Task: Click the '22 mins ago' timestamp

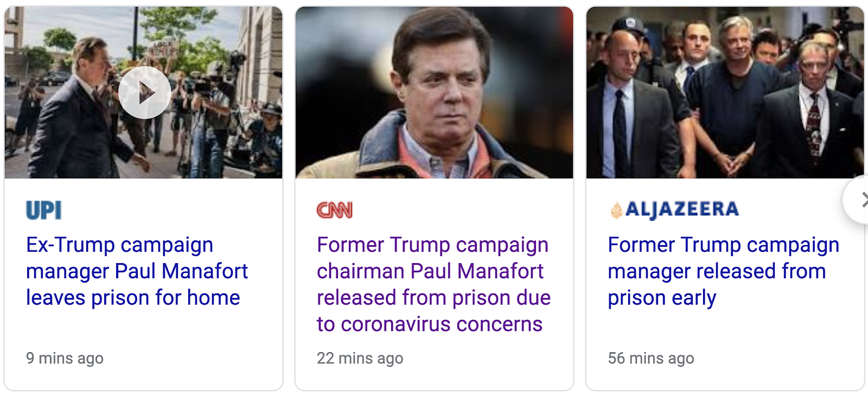Action: (360, 358)
